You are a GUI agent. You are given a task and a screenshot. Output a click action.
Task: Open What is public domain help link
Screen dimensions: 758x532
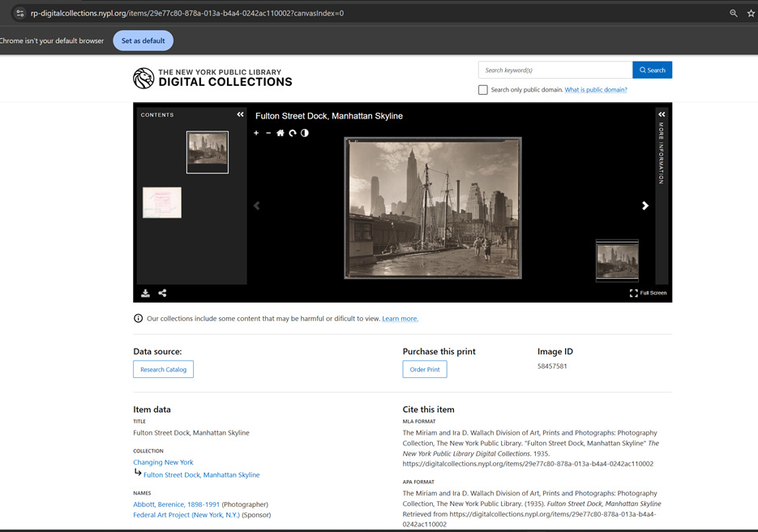595,89
